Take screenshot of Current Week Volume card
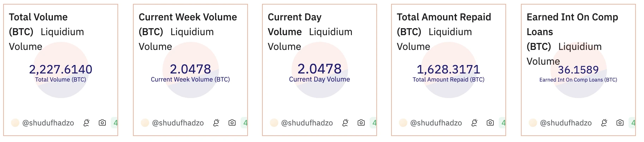 click(x=232, y=123)
